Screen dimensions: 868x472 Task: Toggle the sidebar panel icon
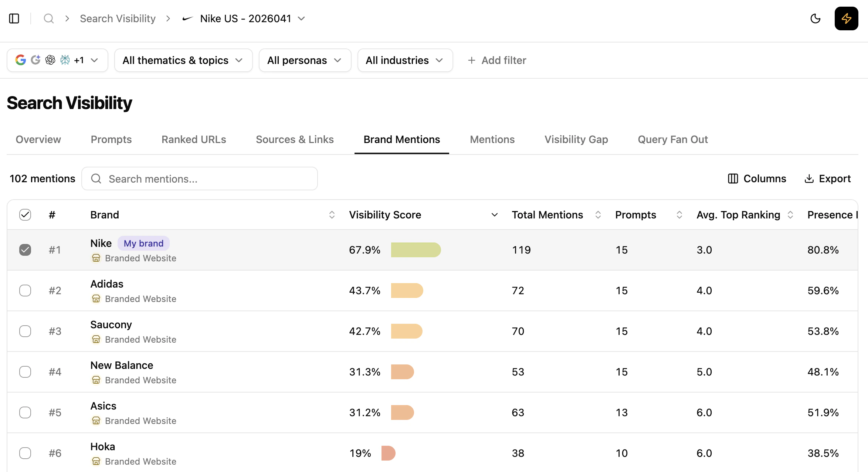click(14, 18)
